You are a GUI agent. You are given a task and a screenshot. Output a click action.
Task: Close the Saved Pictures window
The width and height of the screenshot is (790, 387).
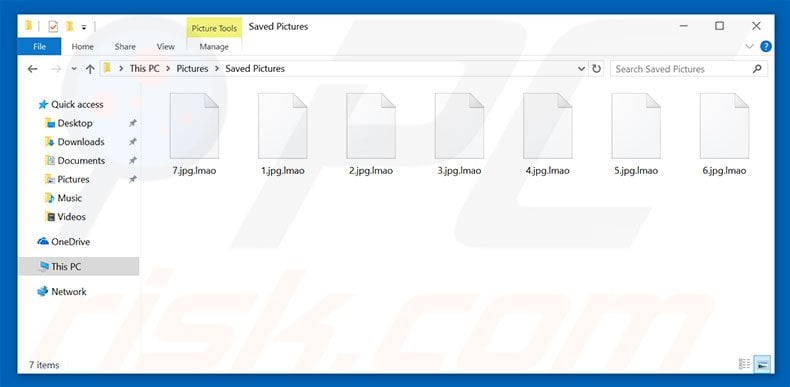pyautogui.click(x=756, y=26)
